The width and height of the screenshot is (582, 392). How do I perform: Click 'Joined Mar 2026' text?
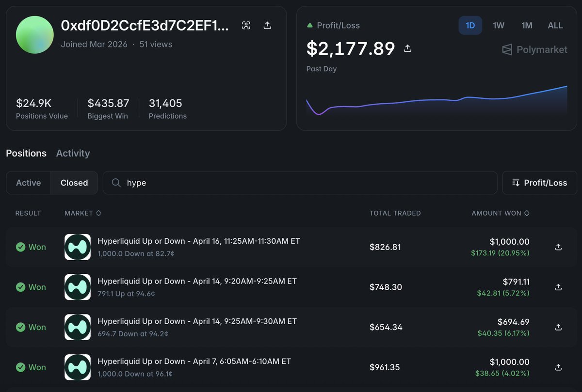(x=94, y=44)
